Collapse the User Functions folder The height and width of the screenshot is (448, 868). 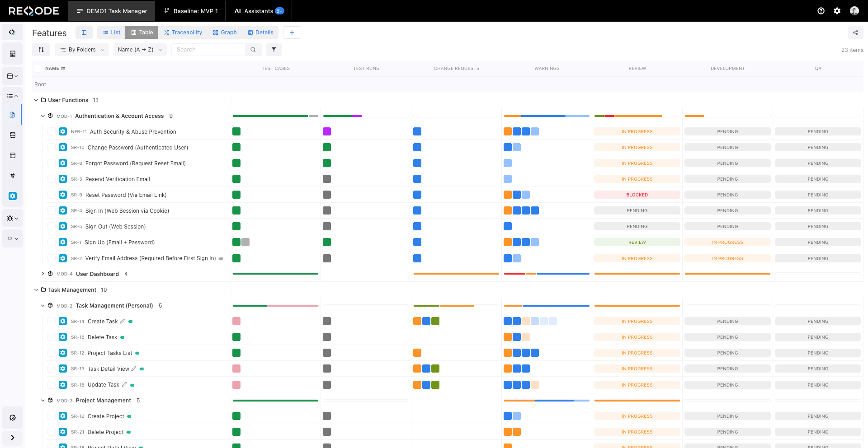36,100
